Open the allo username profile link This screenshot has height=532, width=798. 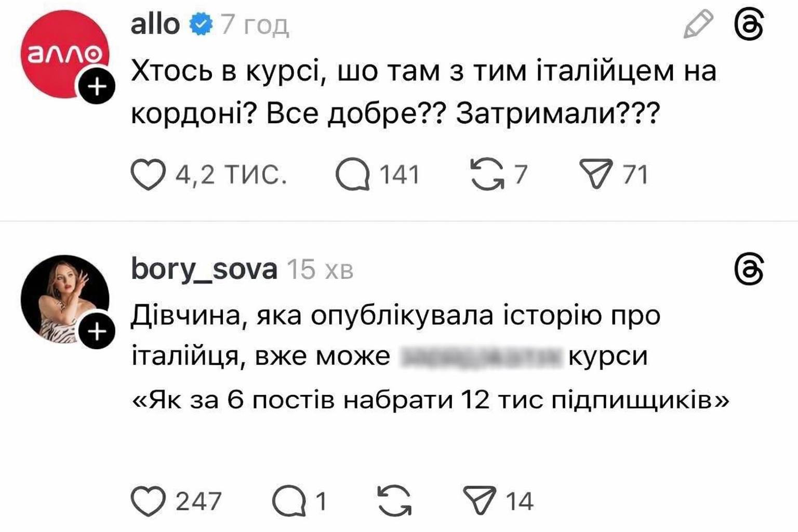[x=155, y=24]
